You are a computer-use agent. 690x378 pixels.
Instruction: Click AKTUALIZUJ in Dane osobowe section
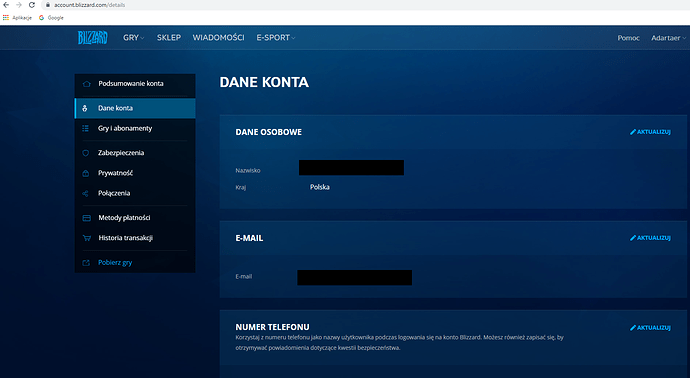point(650,132)
